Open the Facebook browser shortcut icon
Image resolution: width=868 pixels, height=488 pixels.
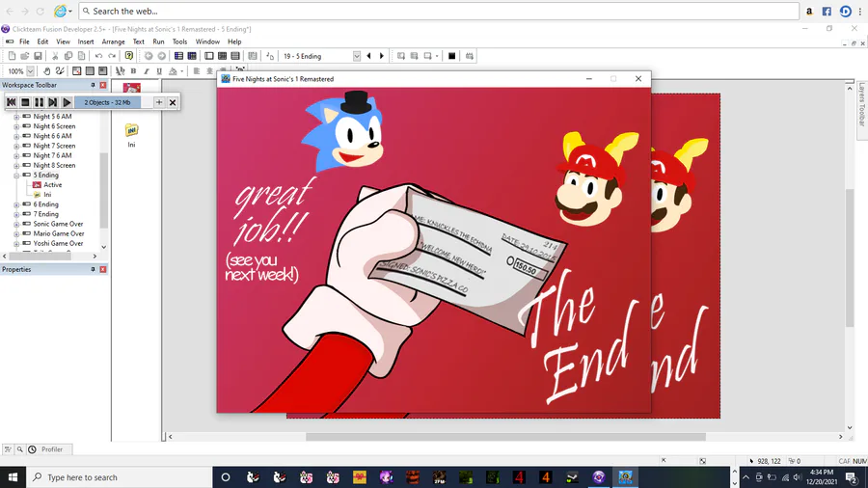tap(827, 11)
